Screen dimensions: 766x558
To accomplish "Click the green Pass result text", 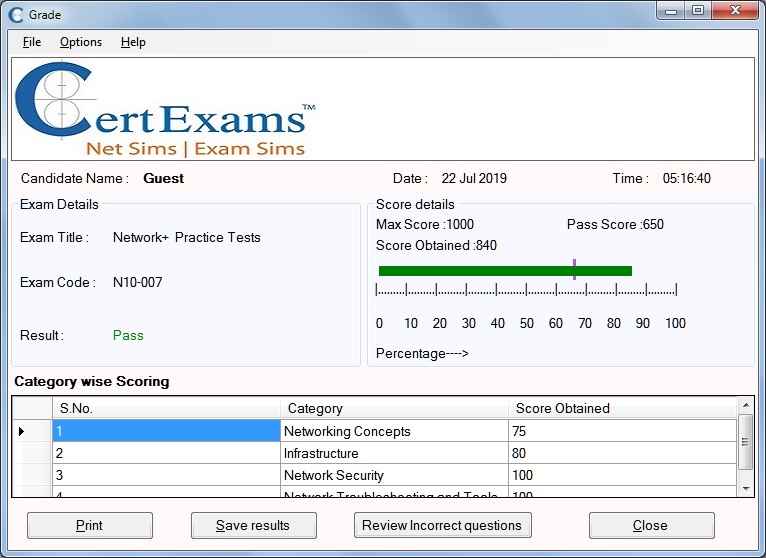I will click(128, 335).
